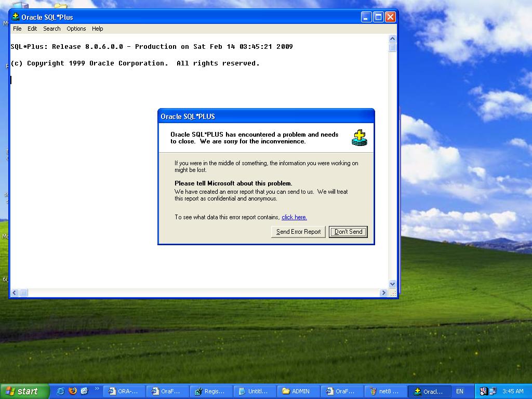Close the Oracle SQL*Plus window
Viewport: 532px width, 399px height.
pyautogui.click(x=391, y=17)
